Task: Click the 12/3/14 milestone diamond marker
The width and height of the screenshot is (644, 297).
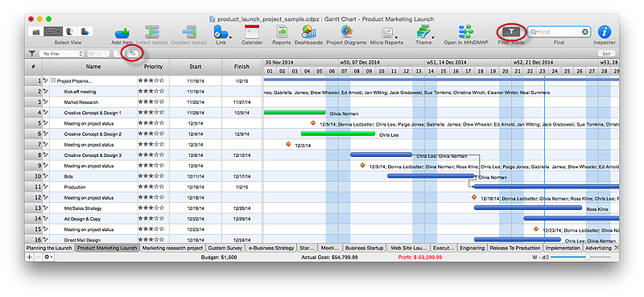Action: click(288, 144)
